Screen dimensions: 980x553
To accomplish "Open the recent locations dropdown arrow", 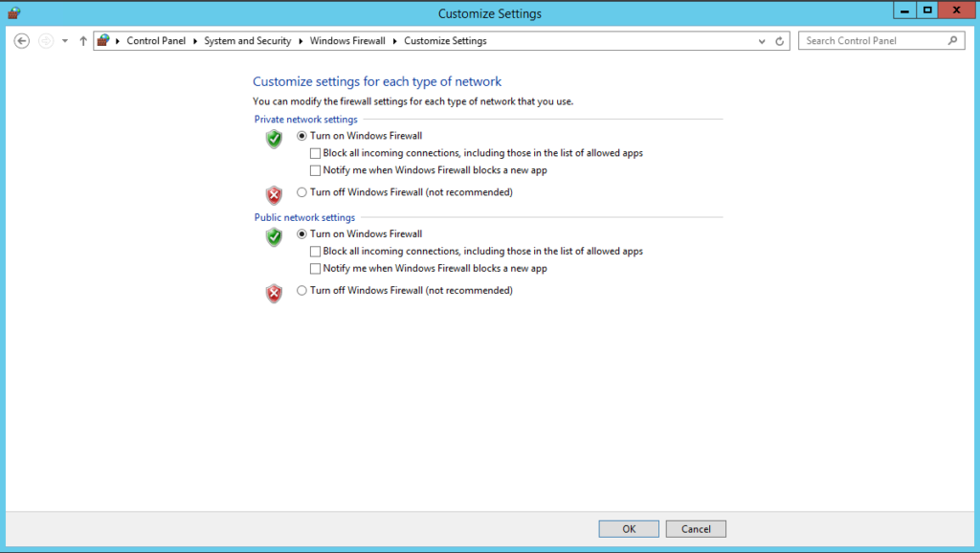I will point(65,41).
